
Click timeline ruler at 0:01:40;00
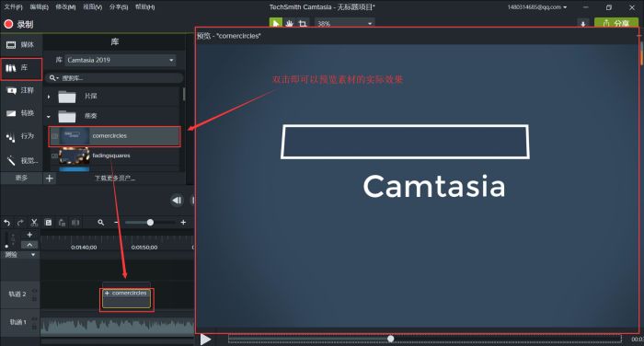[84, 248]
